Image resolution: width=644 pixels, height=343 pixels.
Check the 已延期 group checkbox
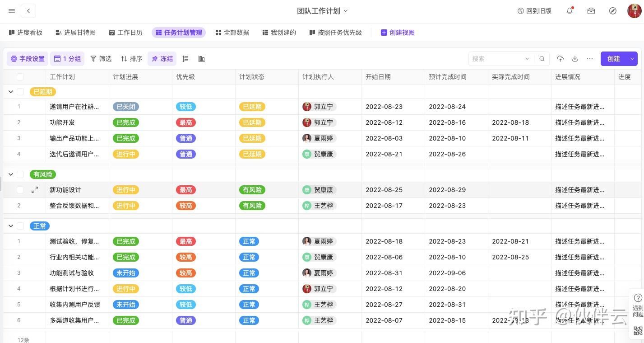pyautogui.click(x=20, y=92)
